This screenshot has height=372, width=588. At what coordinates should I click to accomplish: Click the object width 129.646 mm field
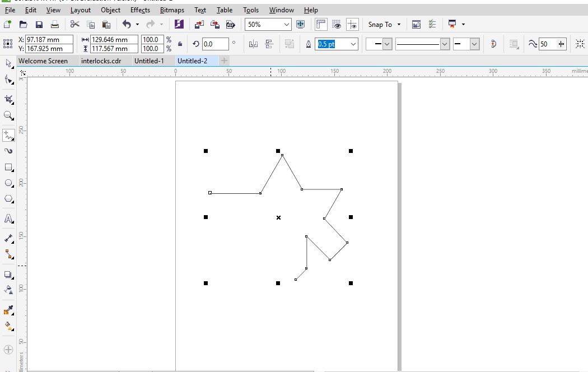(x=114, y=39)
